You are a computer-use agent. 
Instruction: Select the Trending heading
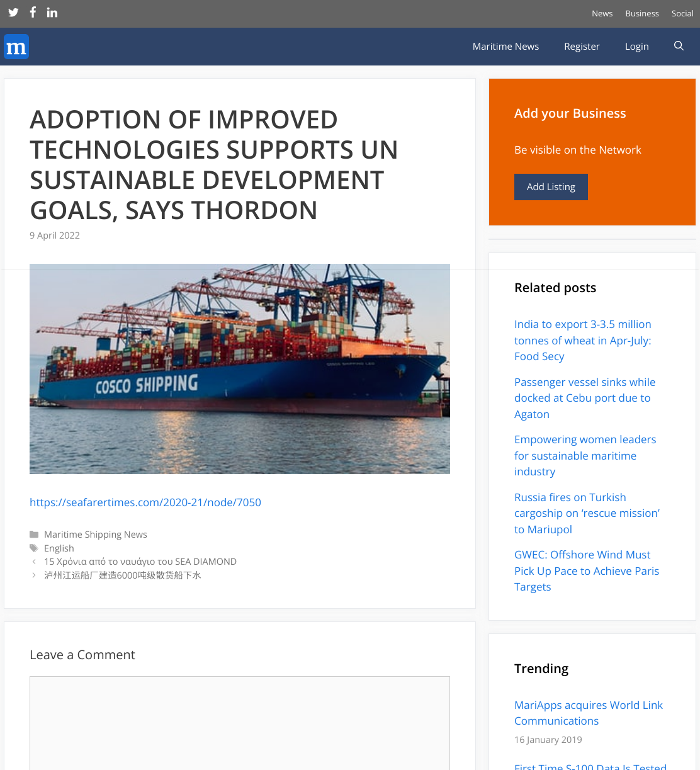(541, 669)
